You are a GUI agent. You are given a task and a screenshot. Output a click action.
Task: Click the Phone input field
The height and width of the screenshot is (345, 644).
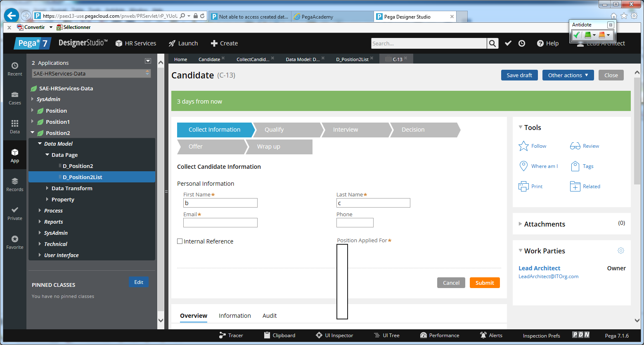(x=355, y=223)
